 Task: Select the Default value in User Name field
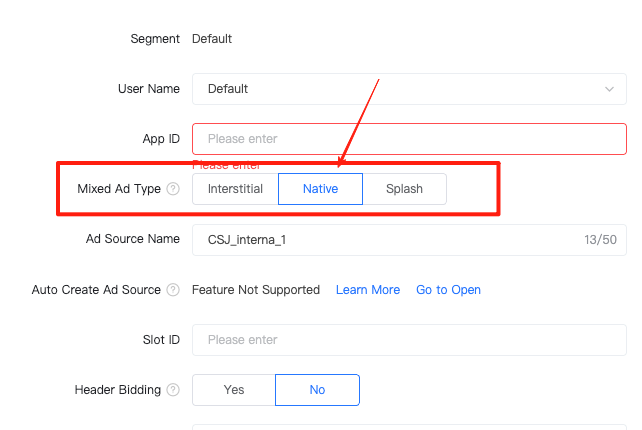coord(228,89)
